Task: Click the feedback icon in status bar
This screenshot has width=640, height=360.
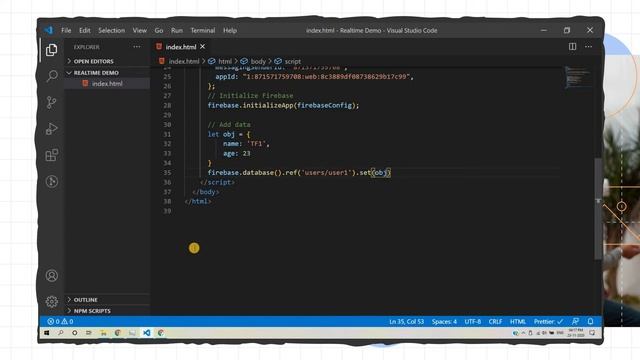Action: 575,321
